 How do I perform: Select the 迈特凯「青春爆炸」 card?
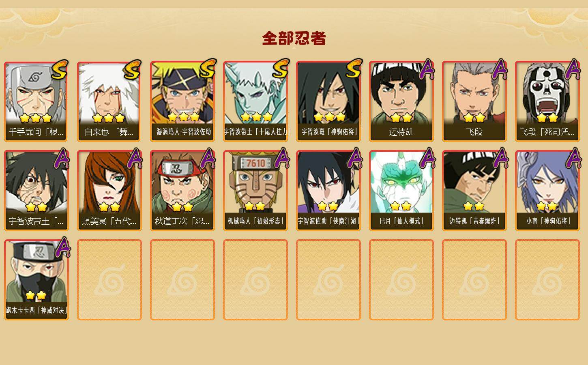pos(474,191)
